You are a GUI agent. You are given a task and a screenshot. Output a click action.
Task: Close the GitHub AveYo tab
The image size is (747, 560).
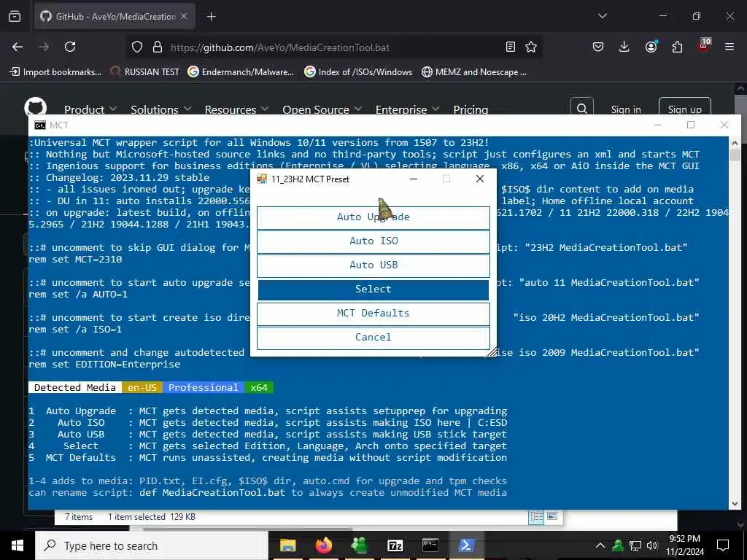coord(184,16)
